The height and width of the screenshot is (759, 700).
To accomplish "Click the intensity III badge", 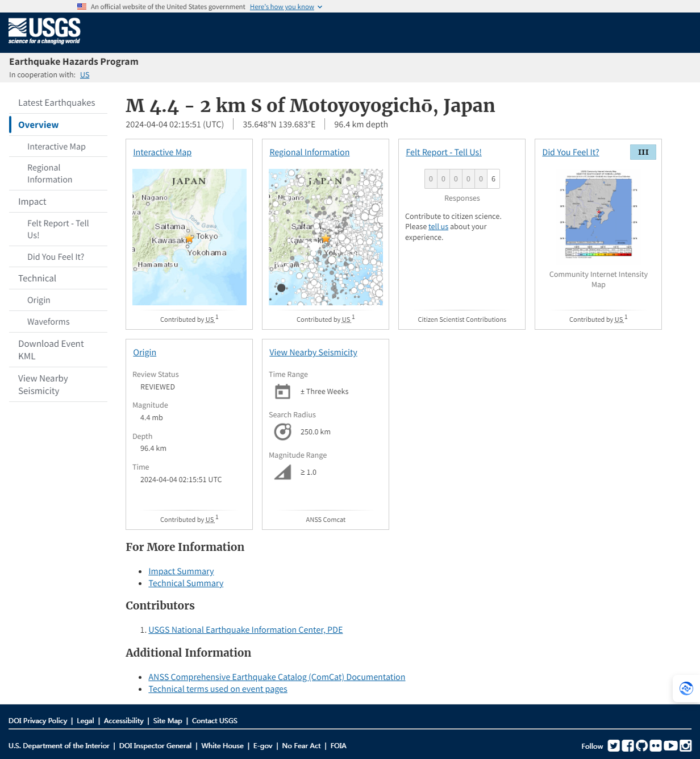I will [x=643, y=152].
